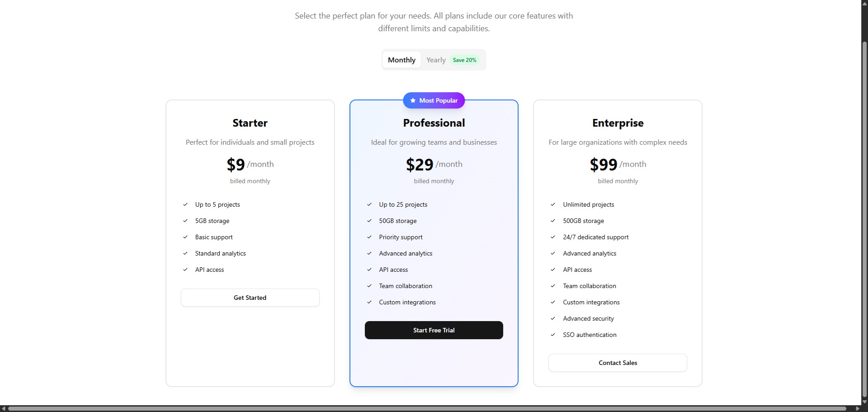Click checkmark next to Up to 5 projects
Screen dimensions: 868x412
(185, 204)
